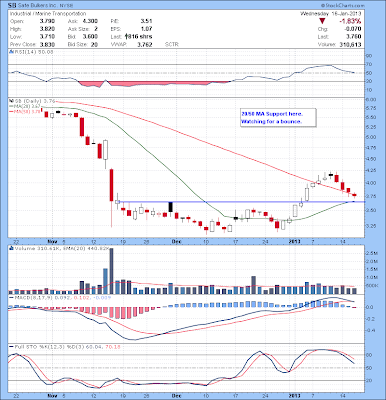This screenshot has height=400, width=386.
Task: Click the 'Dec' label on price chart axis
Action: click(x=177, y=241)
